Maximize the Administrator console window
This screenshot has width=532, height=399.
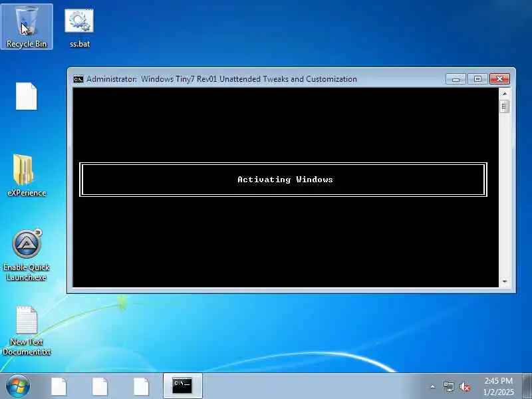pyautogui.click(x=477, y=79)
